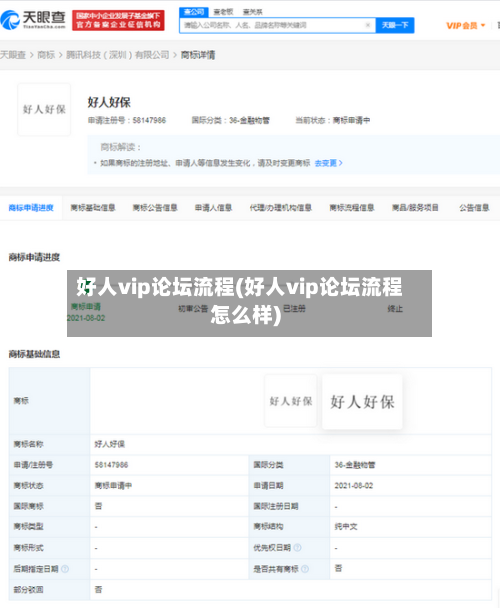This screenshot has height=608, width=500.
Task: Select the 好人好保 trademark name cell
Action: 109,444
